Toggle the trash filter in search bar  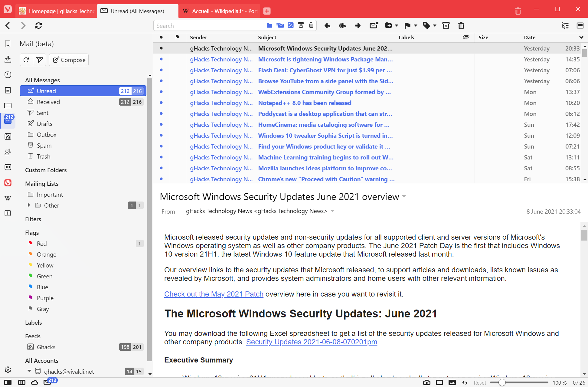click(311, 25)
